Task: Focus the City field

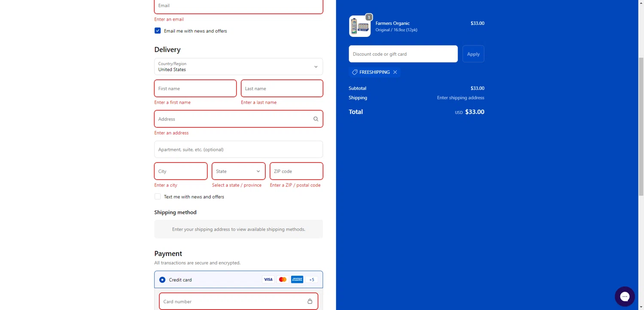Action: (x=181, y=171)
